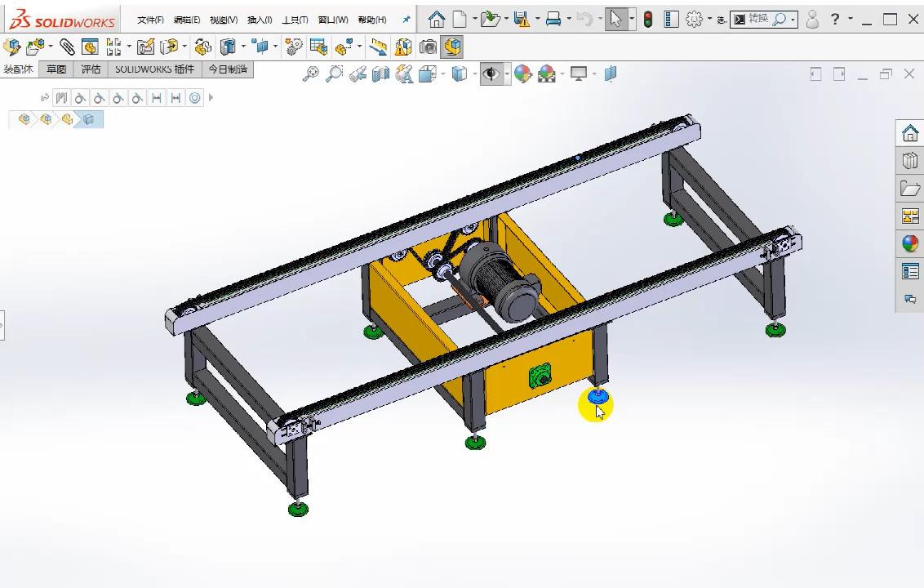Click the Rebuild traffic light icon

point(647,20)
